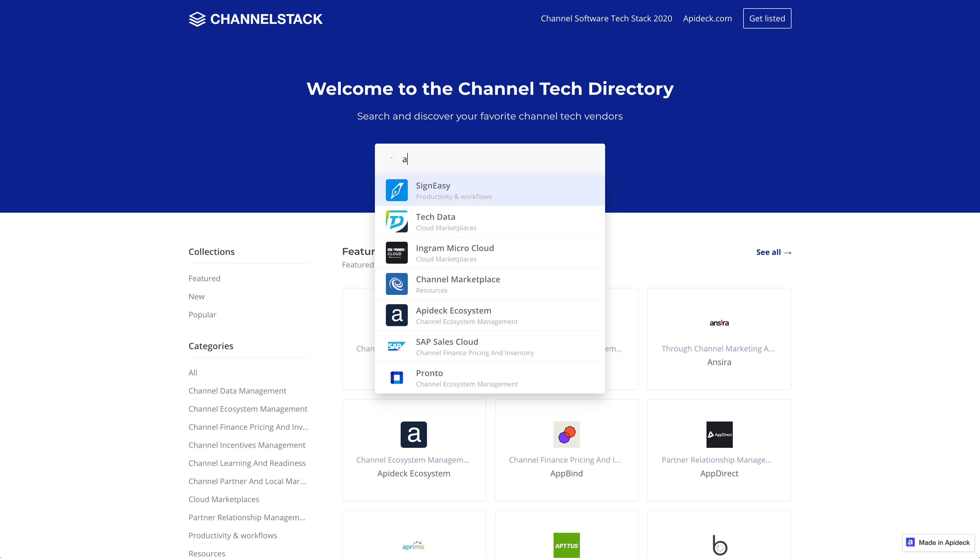The image size is (980, 558).
Task: Open the Channel Marketplace search suggestion
Action: [x=458, y=284]
